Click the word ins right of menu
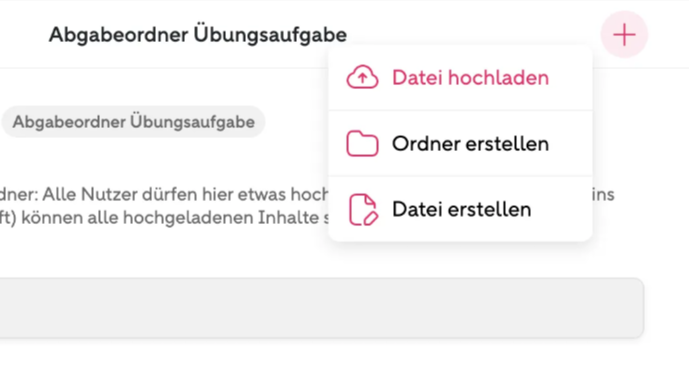The image size is (689, 376). 603,194
